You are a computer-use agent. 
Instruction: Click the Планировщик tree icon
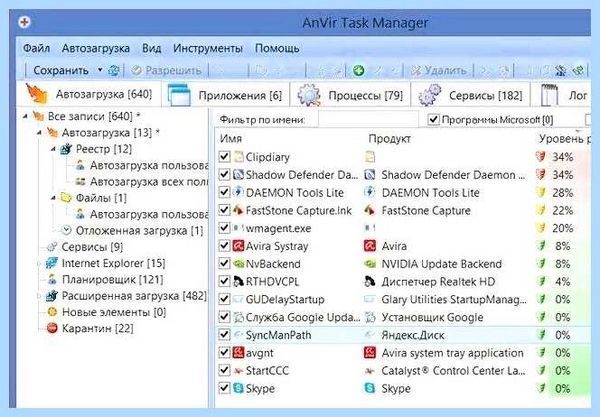(52, 279)
